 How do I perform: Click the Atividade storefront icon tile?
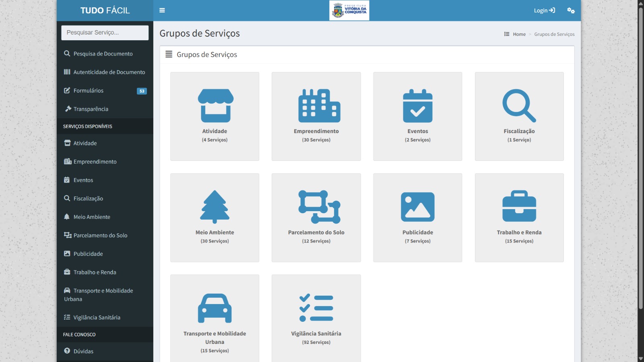tap(215, 106)
